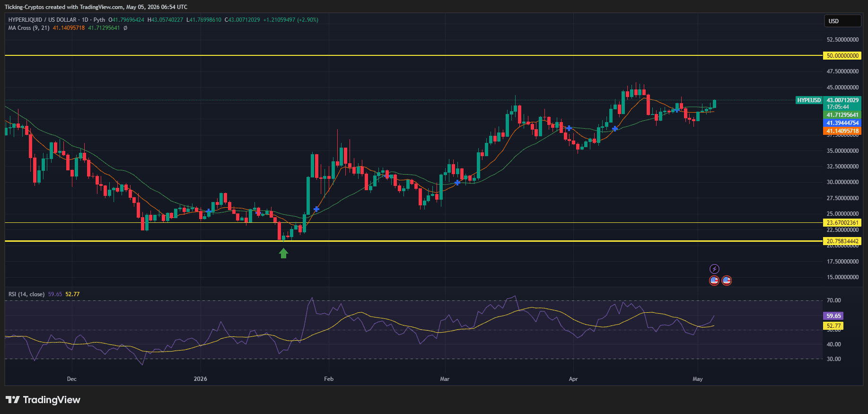Click the green 41.71295641 price scale label
This screenshot has height=414, width=868.
(842, 115)
